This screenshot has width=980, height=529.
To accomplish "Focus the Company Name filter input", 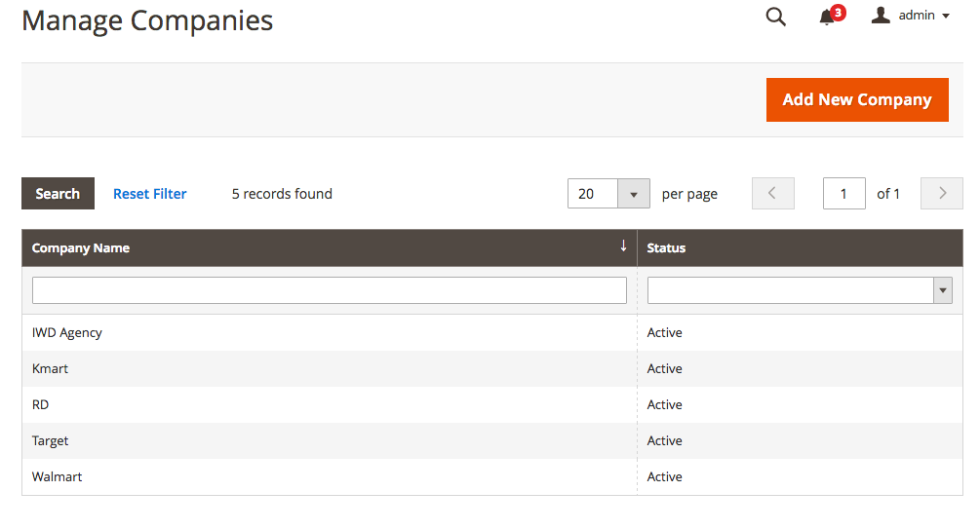I will 330,290.
